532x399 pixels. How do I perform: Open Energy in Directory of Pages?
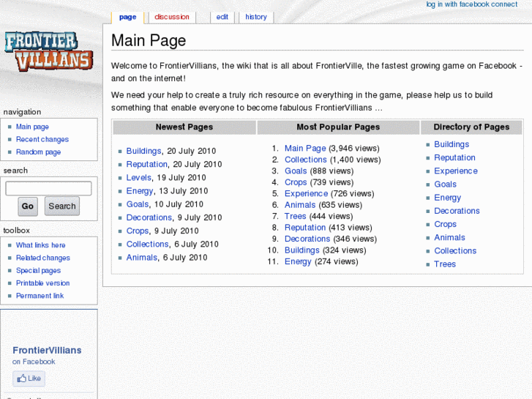coord(448,197)
